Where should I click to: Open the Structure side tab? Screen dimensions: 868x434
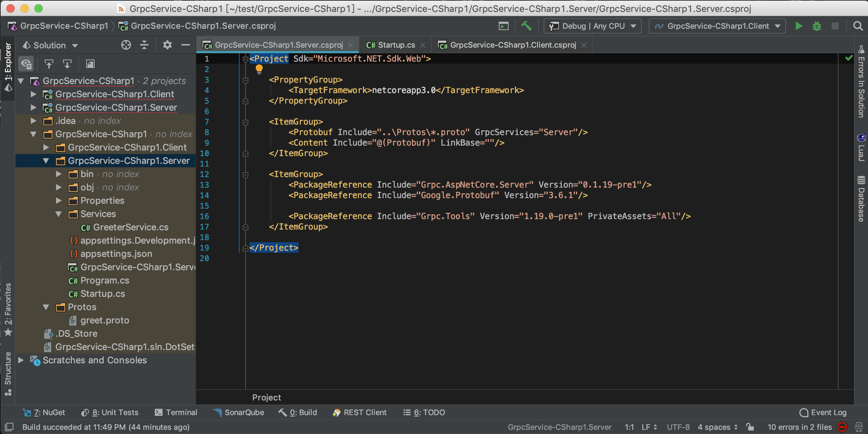point(8,373)
